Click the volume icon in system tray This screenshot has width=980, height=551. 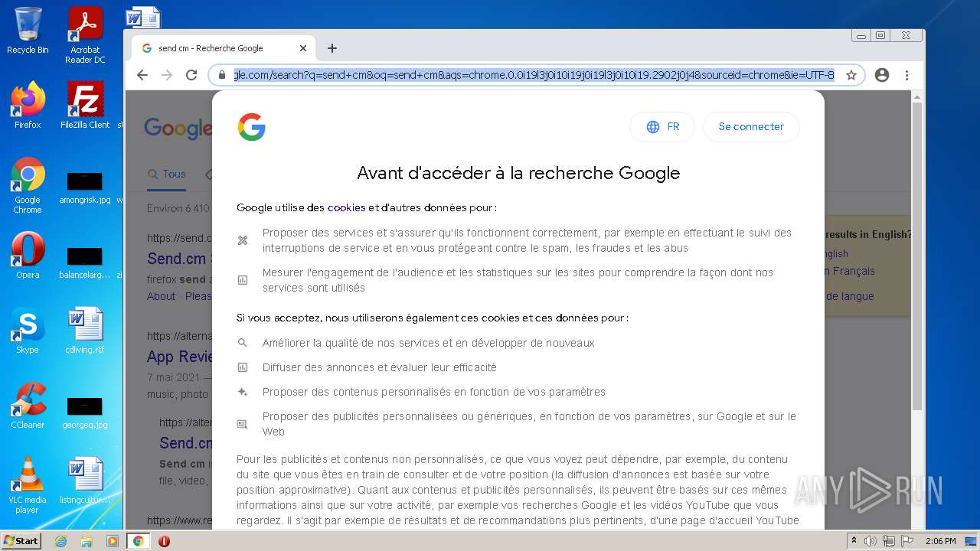click(x=871, y=541)
